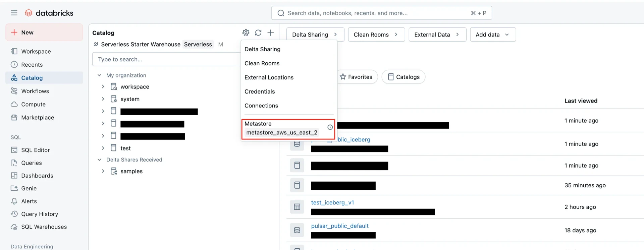644x250 pixels.
Task: Click the Alerts bell icon
Action: (14, 201)
